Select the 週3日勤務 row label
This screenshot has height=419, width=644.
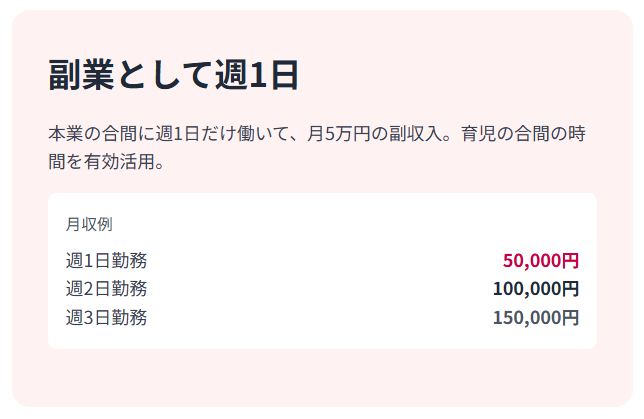click(x=106, y=318)
